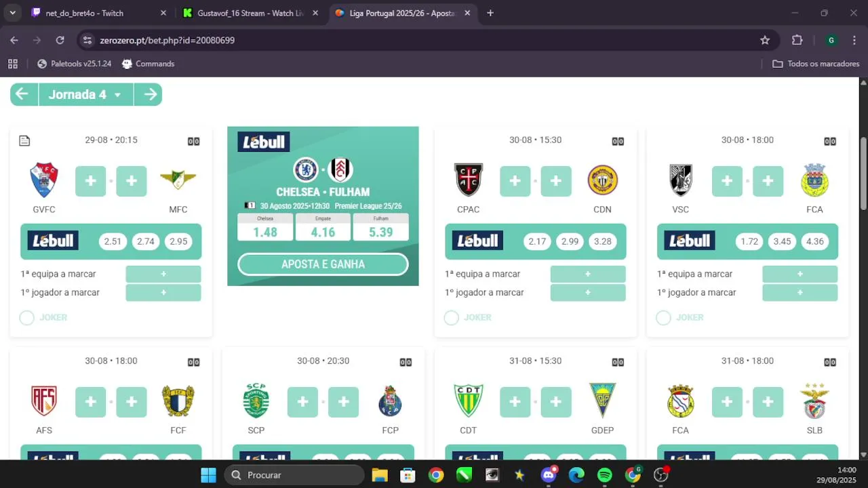Click score icon on VSC-FCA card

830,141
